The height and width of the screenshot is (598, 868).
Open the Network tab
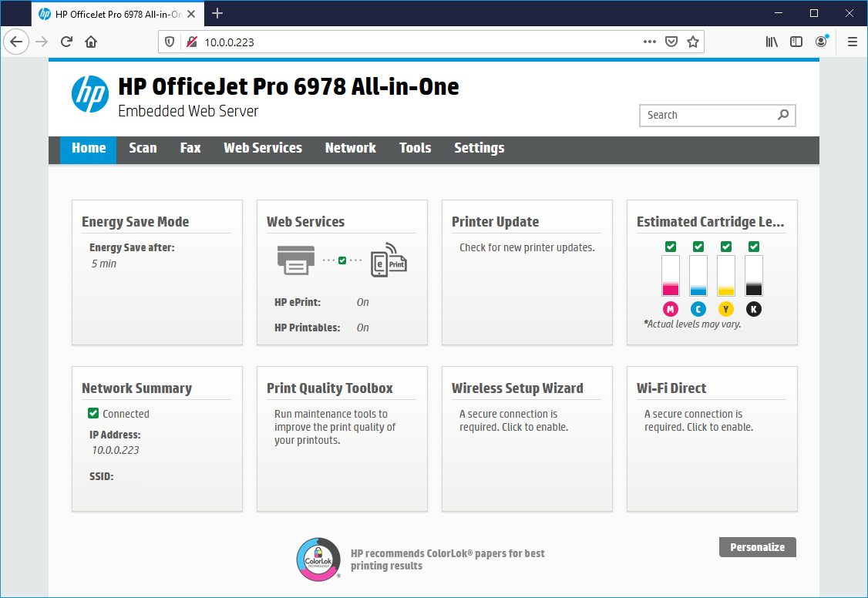pyautogui.click(x=351, y=148)
